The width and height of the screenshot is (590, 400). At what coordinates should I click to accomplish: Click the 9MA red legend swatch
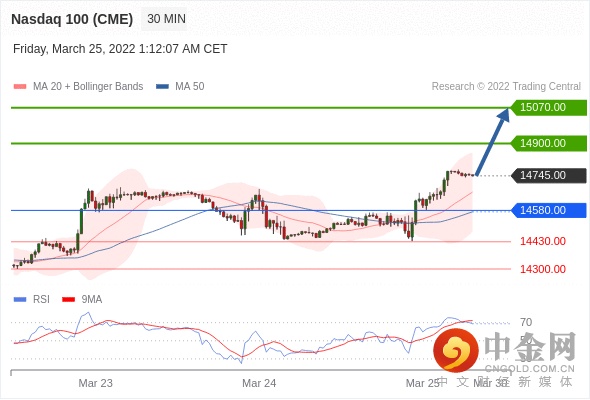(68, 300)
